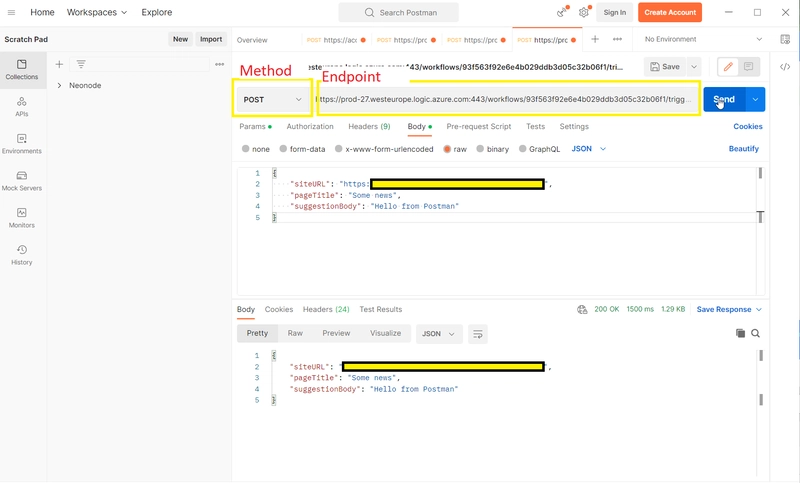The image size is (800, 483).
Task: Click the network globe icon by 200 OK
Action: click(x=582, y=310)
